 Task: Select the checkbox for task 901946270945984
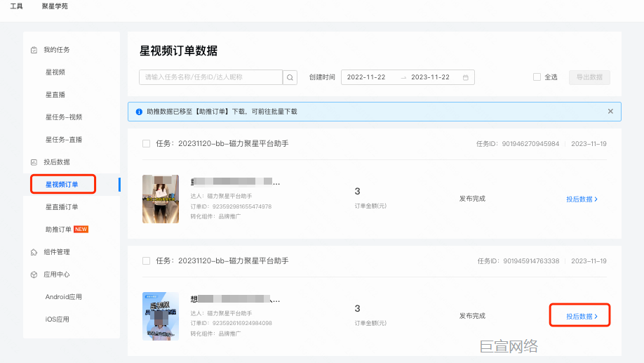pyautogui.click(x=146, y=143)
